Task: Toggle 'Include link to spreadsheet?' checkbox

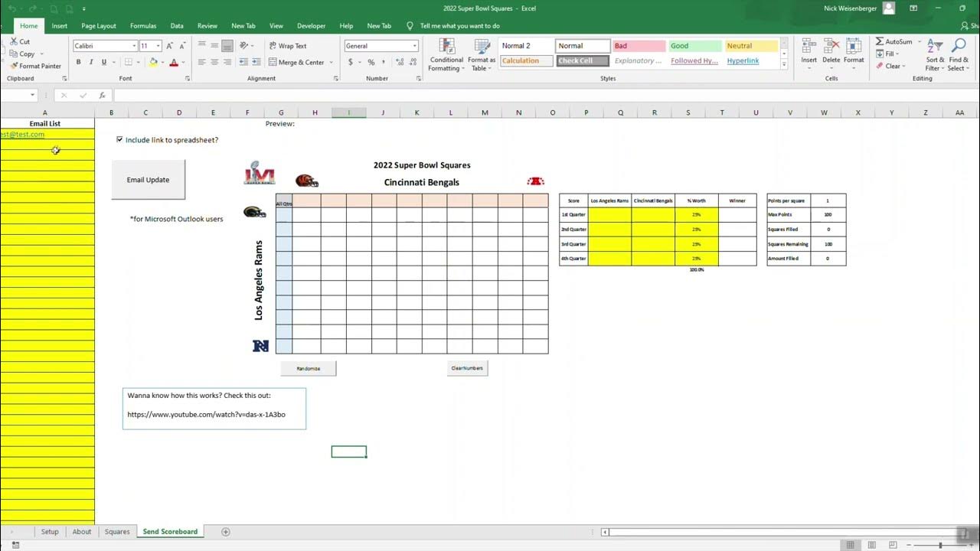Action: 119,140
